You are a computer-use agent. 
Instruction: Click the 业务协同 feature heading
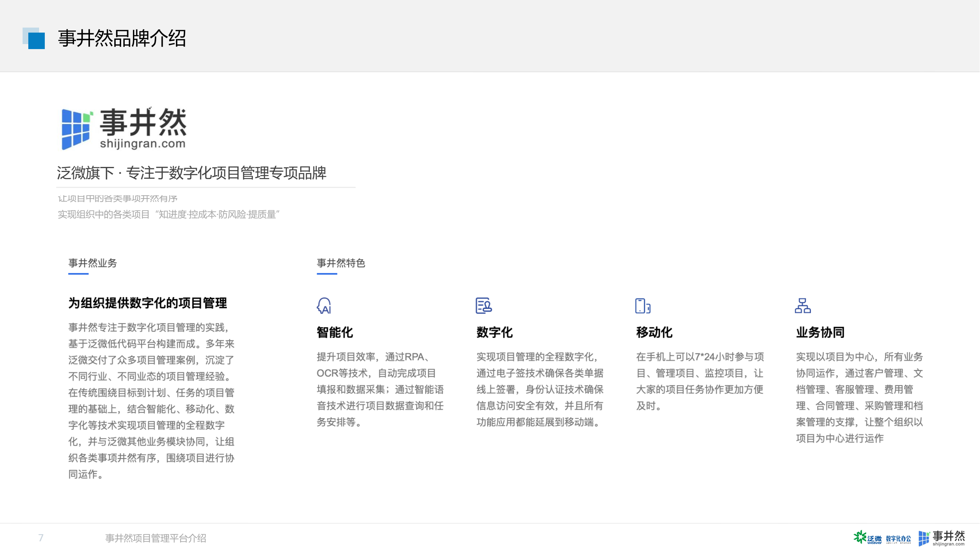pos(820,332)
